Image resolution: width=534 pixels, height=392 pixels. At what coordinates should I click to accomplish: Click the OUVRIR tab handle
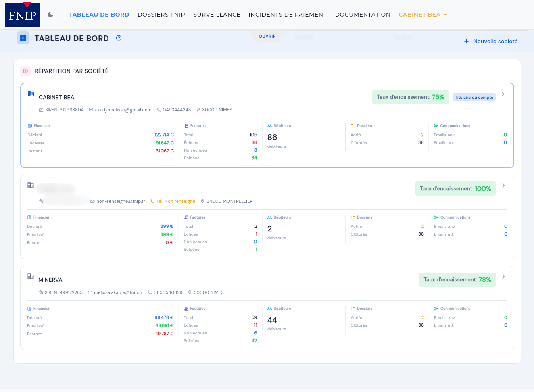[x=267, y=36]
